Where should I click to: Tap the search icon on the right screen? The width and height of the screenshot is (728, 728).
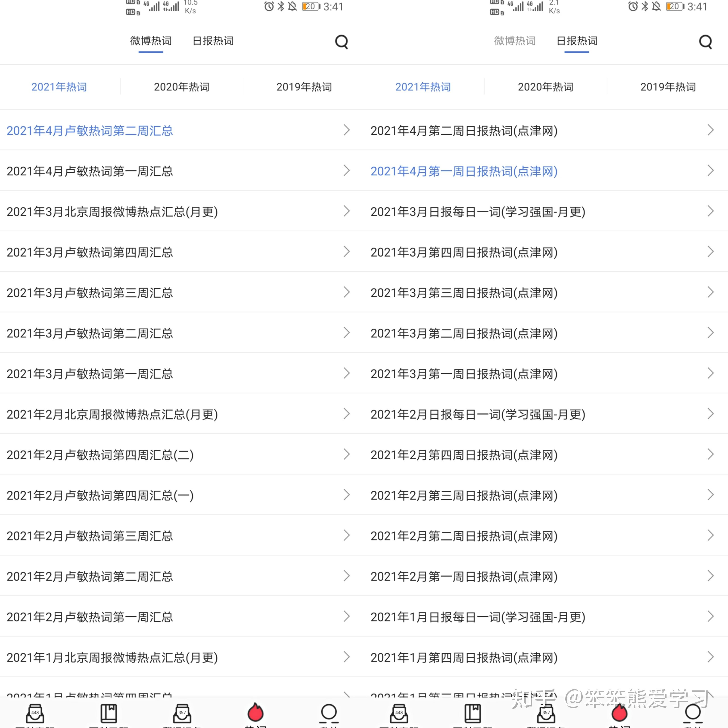coord(705,42)
